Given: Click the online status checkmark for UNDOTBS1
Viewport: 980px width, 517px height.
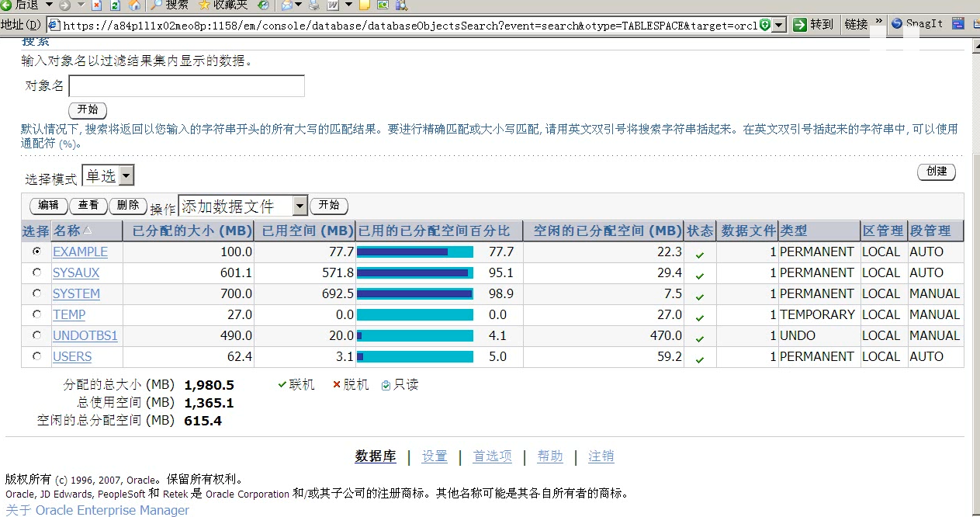Looking at the screenshot, I should [x=700, y=338].
